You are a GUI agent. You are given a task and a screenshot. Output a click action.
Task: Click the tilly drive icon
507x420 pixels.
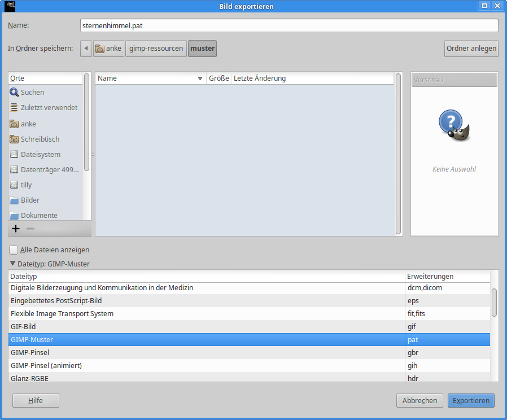click(14, 185)
